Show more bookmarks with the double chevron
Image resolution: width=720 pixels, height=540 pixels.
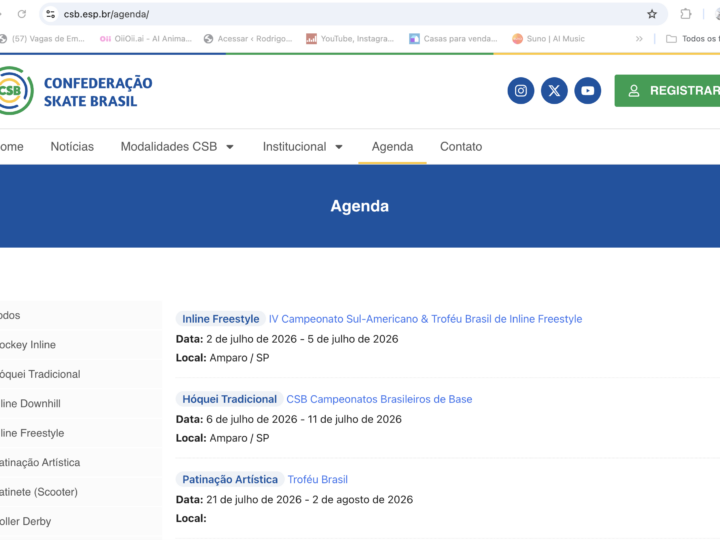639,39
